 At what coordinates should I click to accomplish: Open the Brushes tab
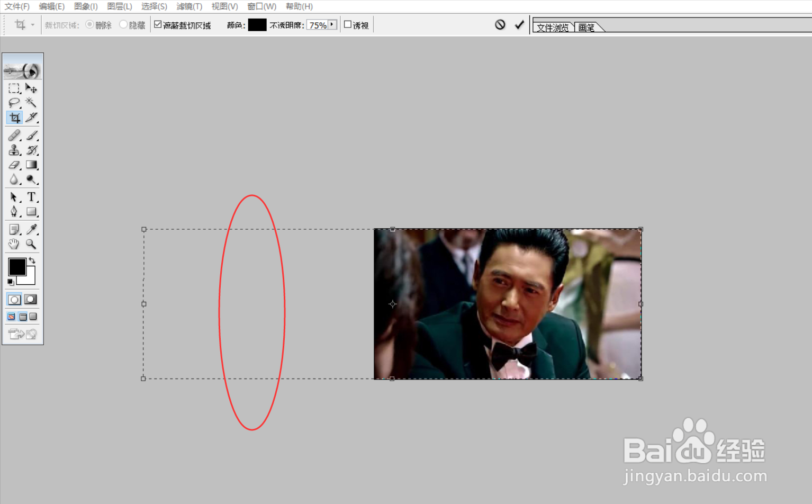coord(587,28)
